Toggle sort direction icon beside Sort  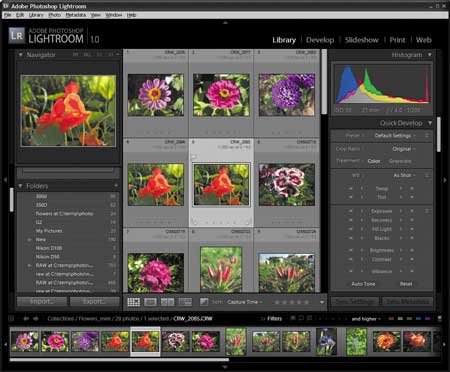pos(204,302)
